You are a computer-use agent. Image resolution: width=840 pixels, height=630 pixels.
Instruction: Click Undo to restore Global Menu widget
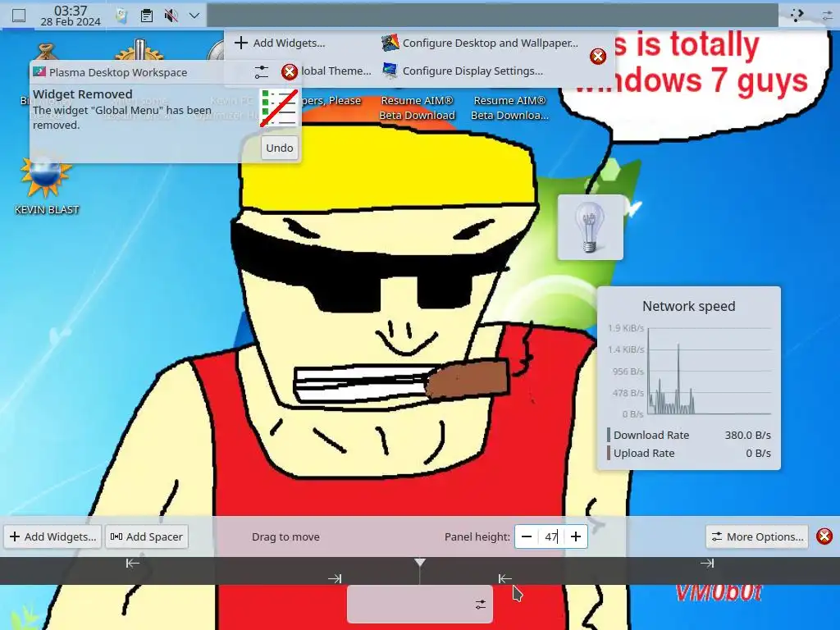point(280,148)
